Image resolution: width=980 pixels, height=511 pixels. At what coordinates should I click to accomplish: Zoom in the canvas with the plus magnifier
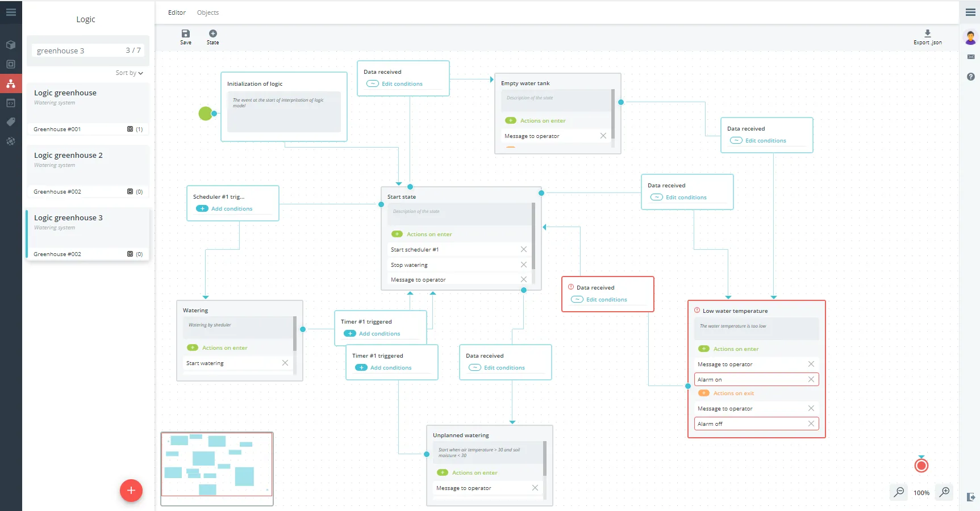tap(945, 492)
